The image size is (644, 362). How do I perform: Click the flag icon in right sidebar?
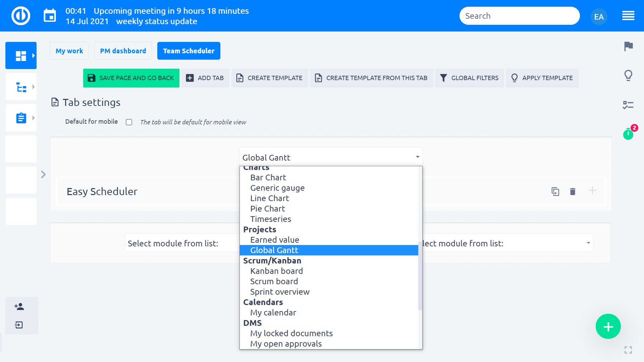coord(628,46)
